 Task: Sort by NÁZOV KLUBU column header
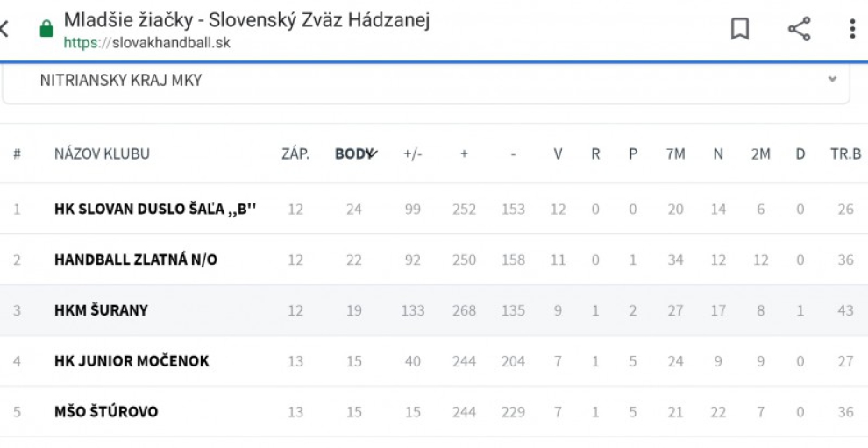pyautogui.click(x=102, y=153)
